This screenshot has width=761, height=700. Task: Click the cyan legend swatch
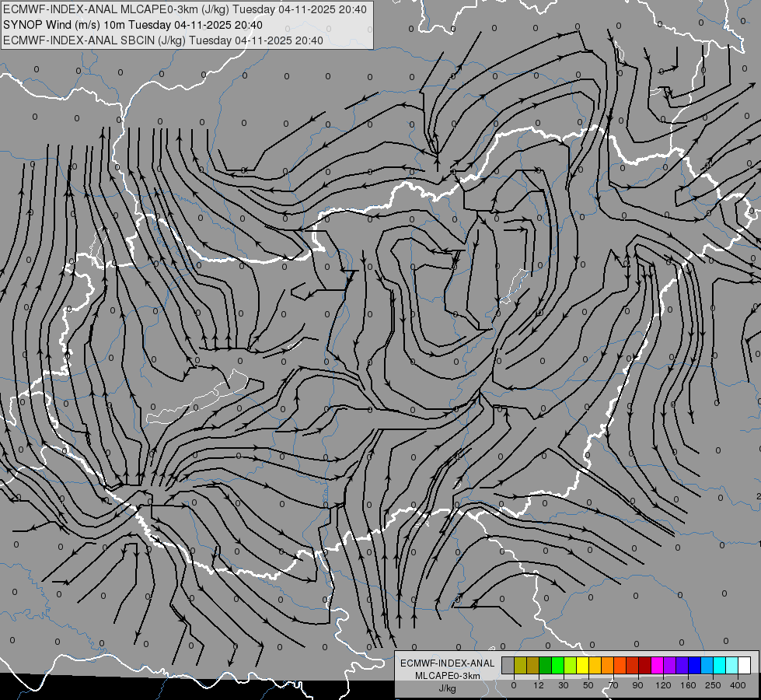tap(719, 665)
